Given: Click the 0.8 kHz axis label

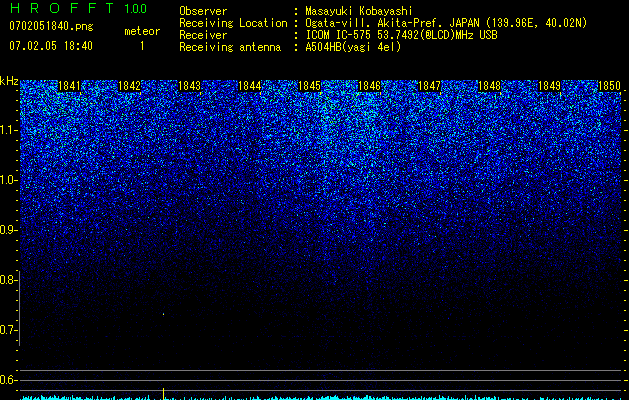Looking at the screenshot, I should tap(8, 280).
